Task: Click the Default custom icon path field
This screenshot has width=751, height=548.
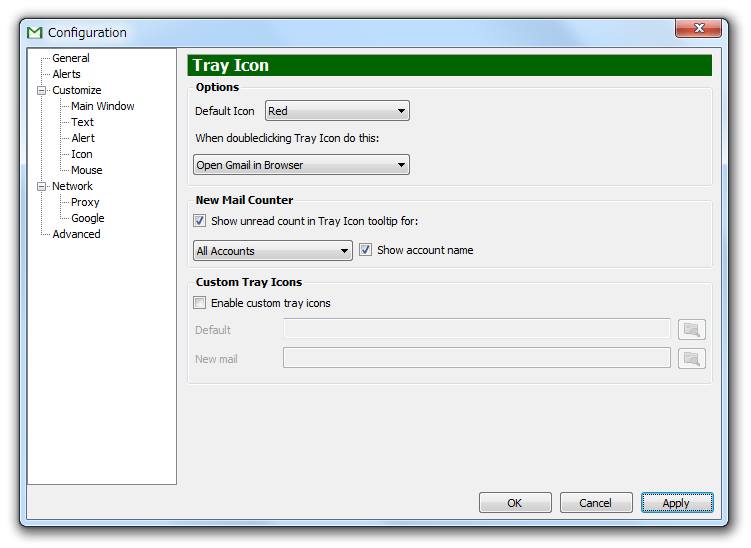Action: pos(477,329)
